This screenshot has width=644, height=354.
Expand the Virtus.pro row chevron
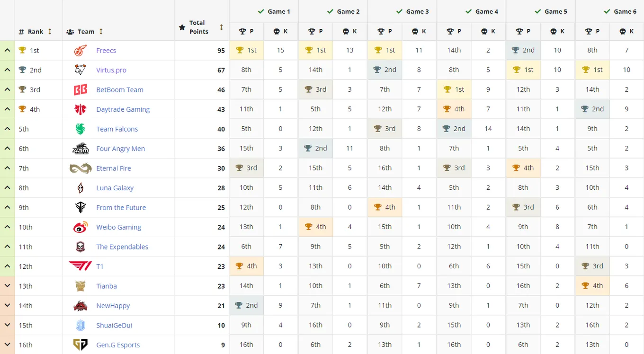pos(7,70)
